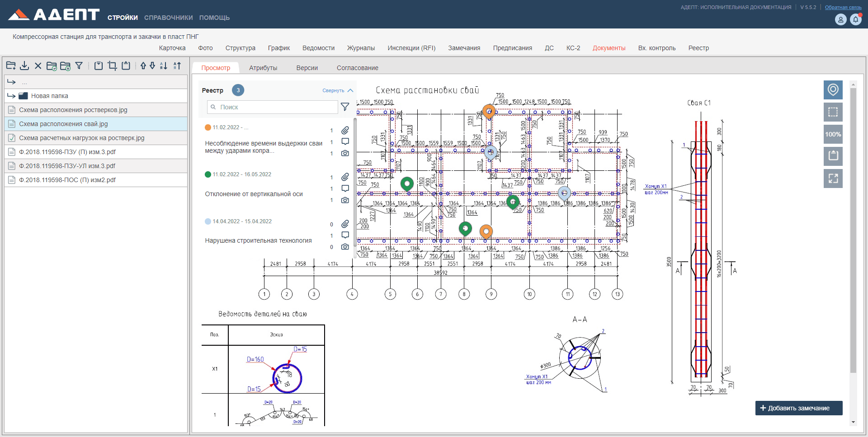Switch to the Атрибуты tab

(x=263, y=68)
